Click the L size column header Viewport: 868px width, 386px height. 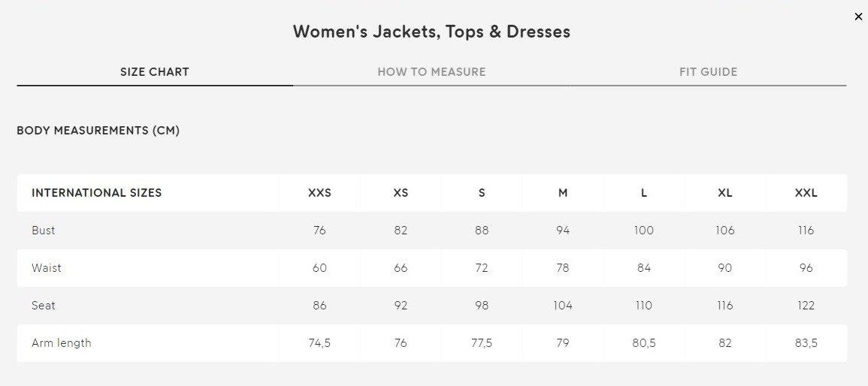[644, 193]
